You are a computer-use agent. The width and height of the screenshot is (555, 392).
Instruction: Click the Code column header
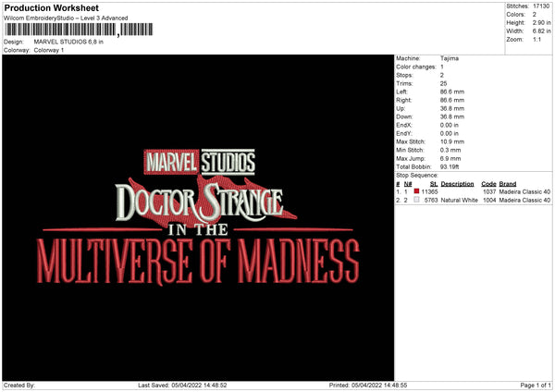(x=488, y=184)
